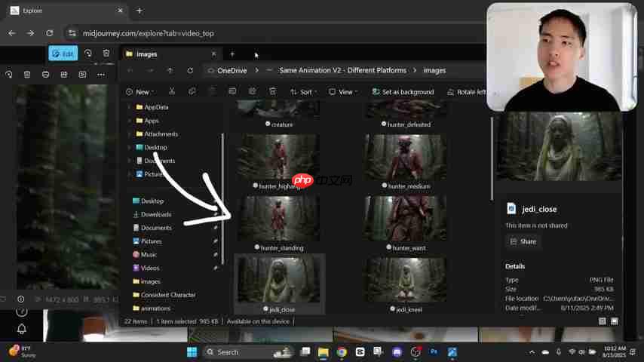
Task: Select the hunter_medium image thumbnail
Action: tap(406, 157)
